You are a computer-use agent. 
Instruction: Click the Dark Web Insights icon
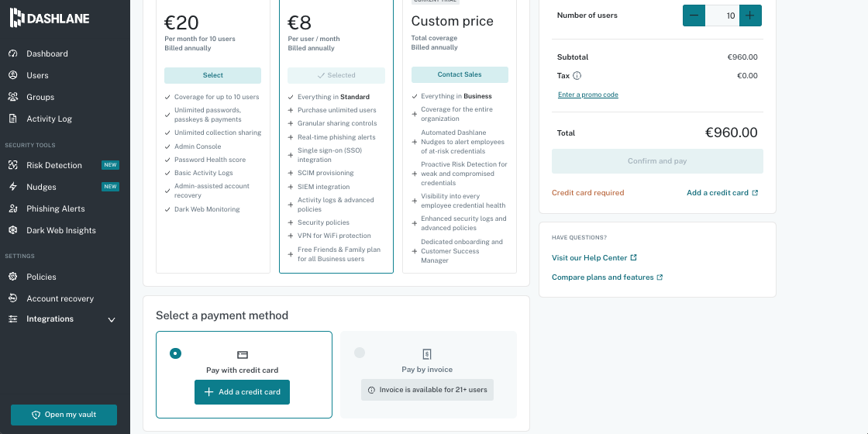[12, 230]
